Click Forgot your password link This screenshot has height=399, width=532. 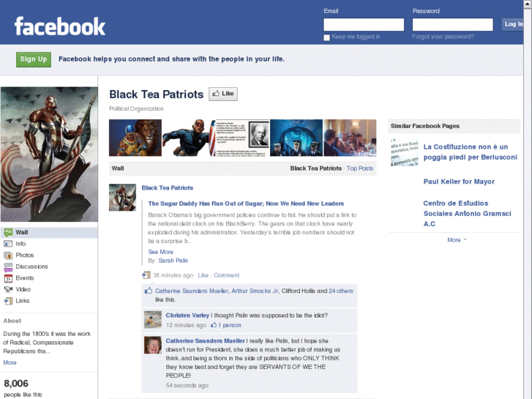tap(443, 37)
